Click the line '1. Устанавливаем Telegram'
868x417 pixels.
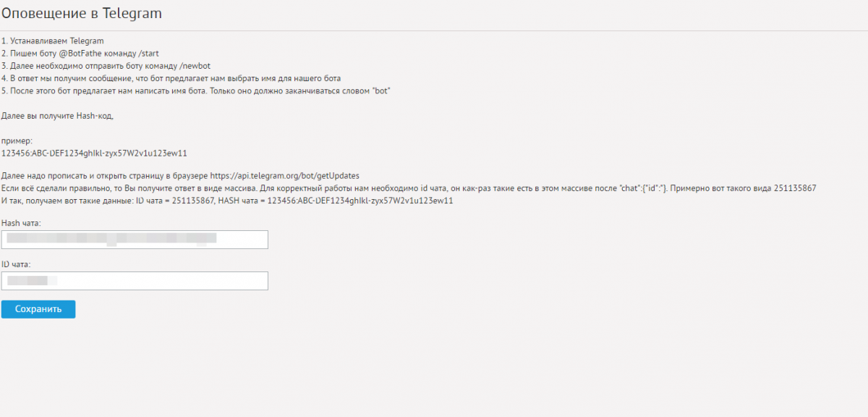pyautogui.click(x=53, y=41)
